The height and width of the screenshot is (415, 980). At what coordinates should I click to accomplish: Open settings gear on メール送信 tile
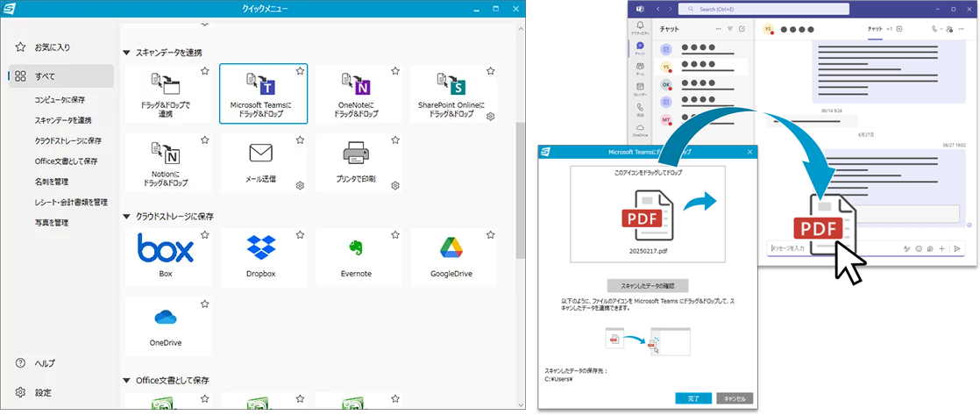click(x=300, y=185)
